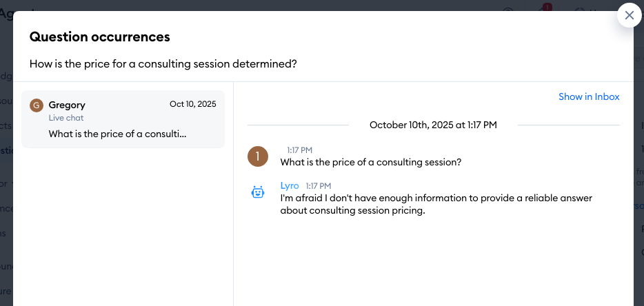This screenshot has height=306, width=644.
Task: Click the visitor's consulting price message
Action: point(370,163)
